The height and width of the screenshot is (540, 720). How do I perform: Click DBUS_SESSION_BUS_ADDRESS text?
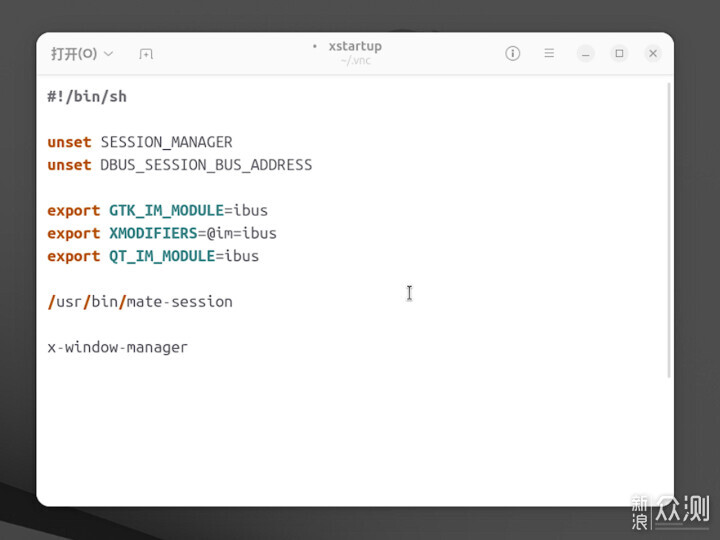pos(206,165)
